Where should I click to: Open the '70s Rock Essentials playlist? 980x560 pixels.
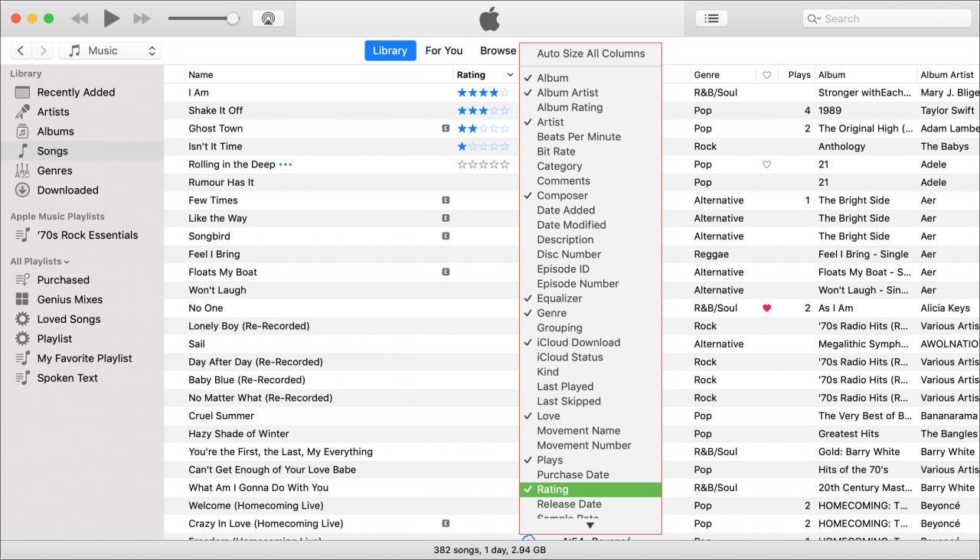click(x=87, y=235)
